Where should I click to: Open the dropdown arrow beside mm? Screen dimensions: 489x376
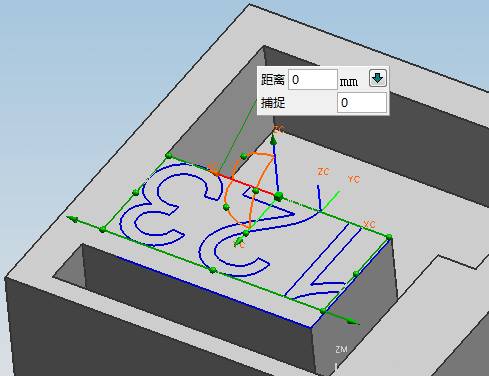[378, 78]
